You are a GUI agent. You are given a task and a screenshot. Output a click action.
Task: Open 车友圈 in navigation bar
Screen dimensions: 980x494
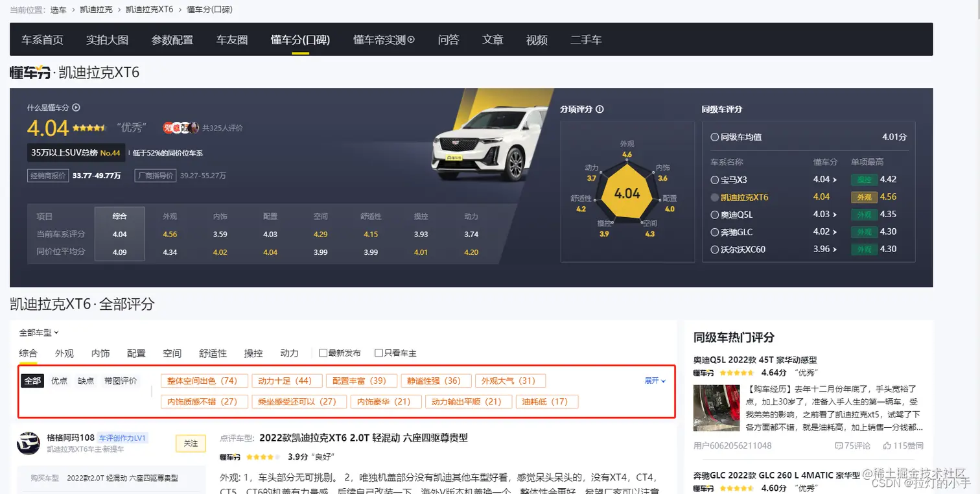[x=232, y=40]
